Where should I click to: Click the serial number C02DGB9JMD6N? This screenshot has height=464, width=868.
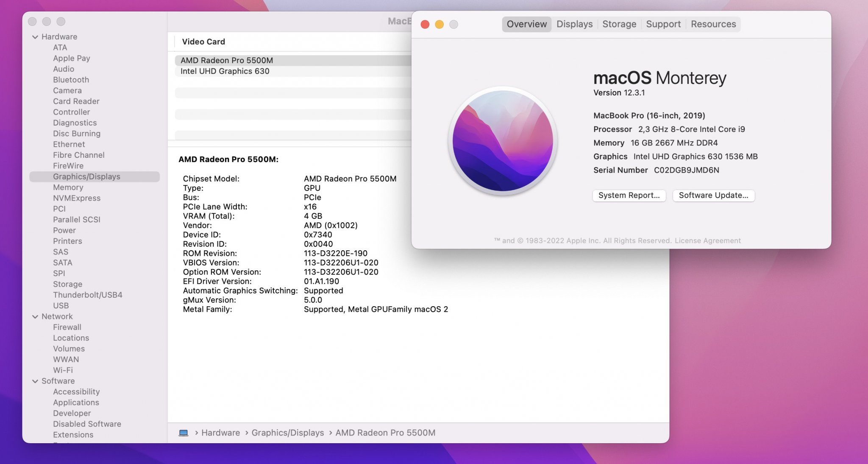[x=687, y=170]
